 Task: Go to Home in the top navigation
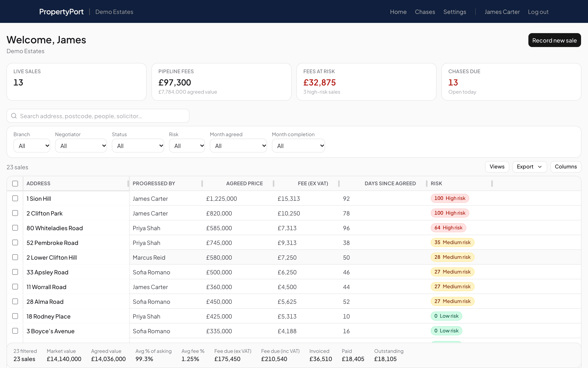pyautogui.click(x=398, y=12)
